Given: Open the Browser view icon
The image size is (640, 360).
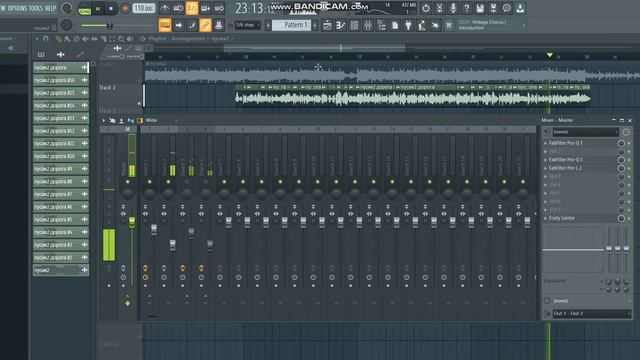Looking at the screenshot, I should pos(381,25).
